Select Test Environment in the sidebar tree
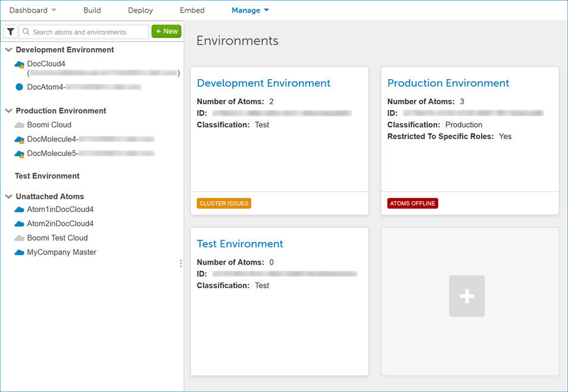 click(47, 176)
